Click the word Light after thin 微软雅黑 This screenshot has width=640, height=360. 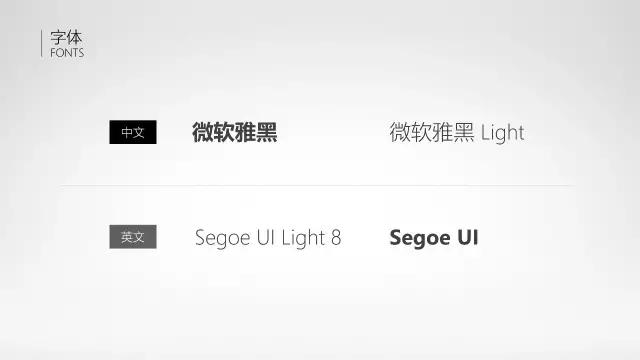(502, 133)
